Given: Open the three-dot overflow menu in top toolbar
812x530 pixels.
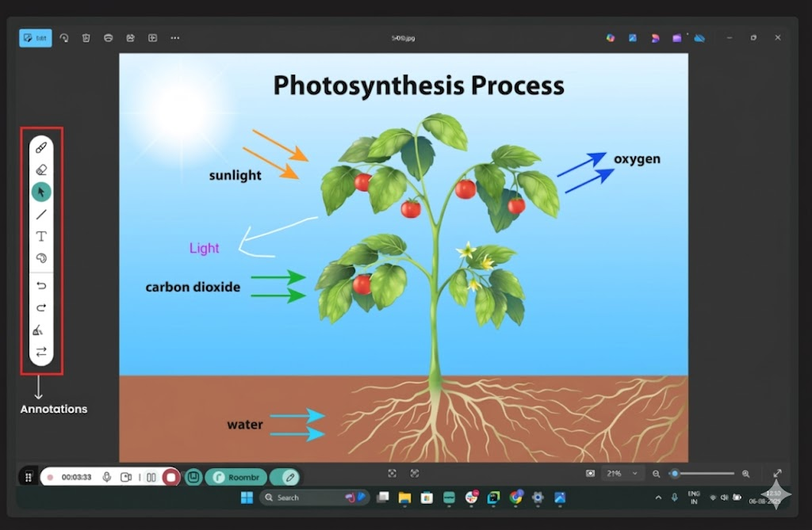Looking at the screenshot, I should click(x=174, y=37).
